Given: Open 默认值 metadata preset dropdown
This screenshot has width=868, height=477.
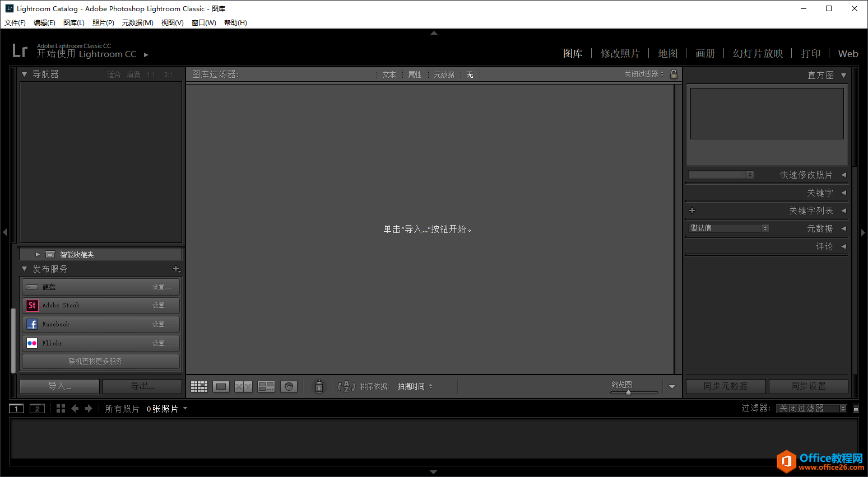Looking at the screenshot, I should 728,228.
